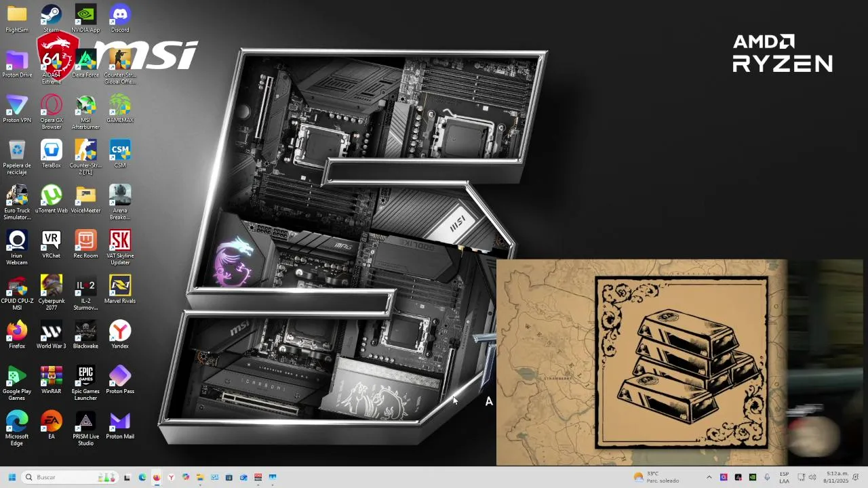Launch TeraBox desktop shortcut
Viewport: 868px width, 488px height.
tap(51, 154)
